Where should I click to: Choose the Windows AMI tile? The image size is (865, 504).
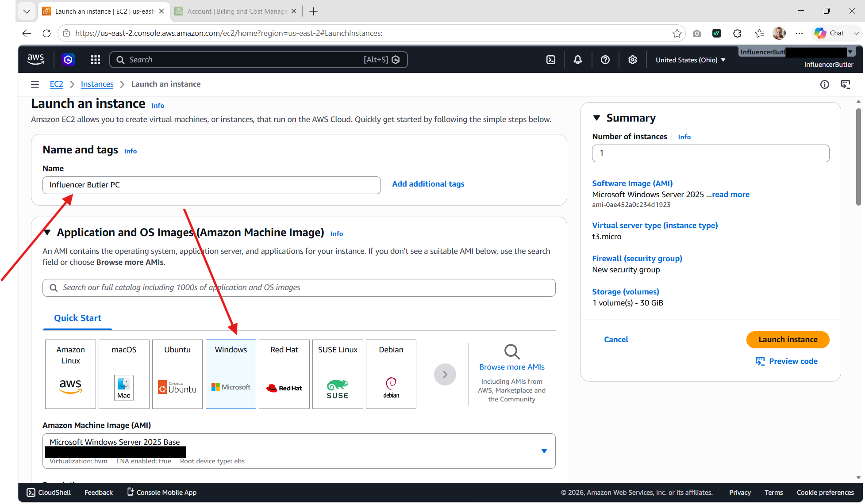(231, 374)
